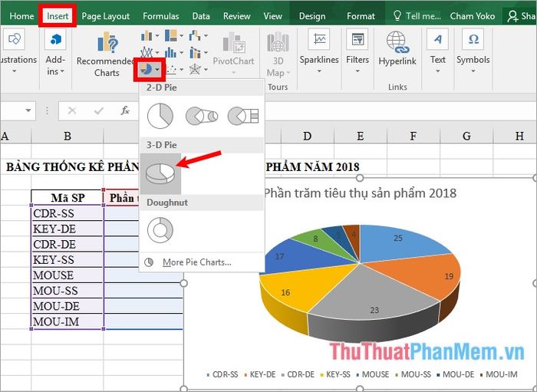Open the Review tab

click(236, 16)
